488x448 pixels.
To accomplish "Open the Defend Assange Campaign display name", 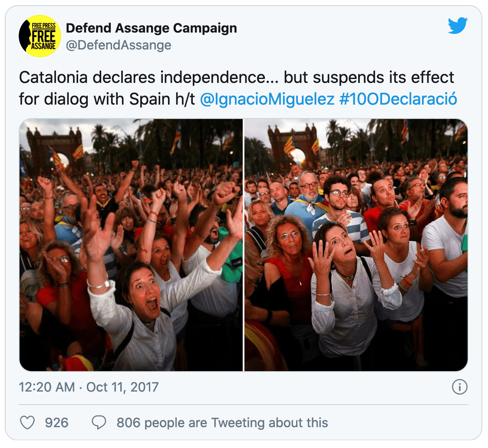I will (151, 29).
